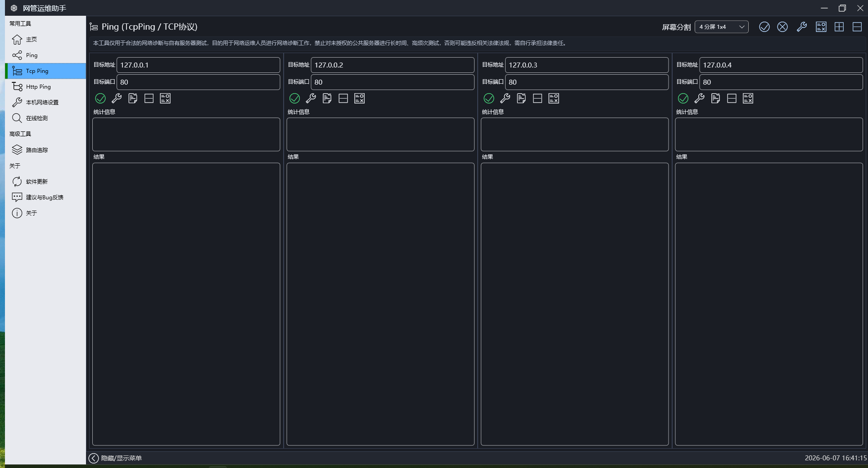Click port field of 127.0.0.1 panel
This screenshot has height=468, width=868.
[198, 82]
